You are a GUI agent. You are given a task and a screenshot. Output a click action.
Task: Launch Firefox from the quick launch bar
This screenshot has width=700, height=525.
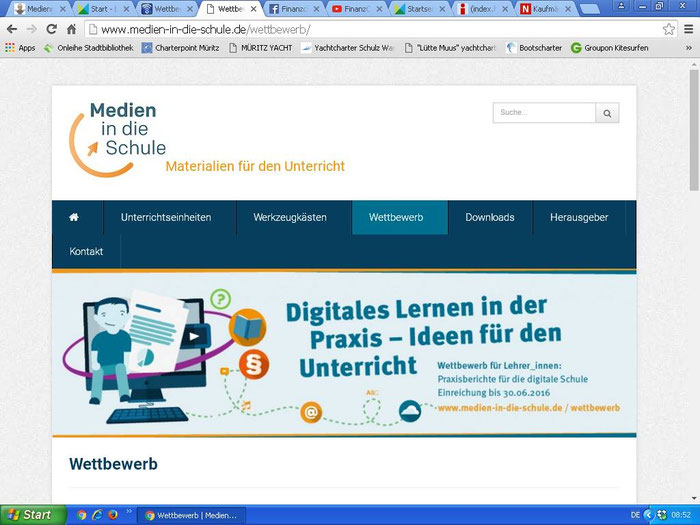[x=112, y=515]
